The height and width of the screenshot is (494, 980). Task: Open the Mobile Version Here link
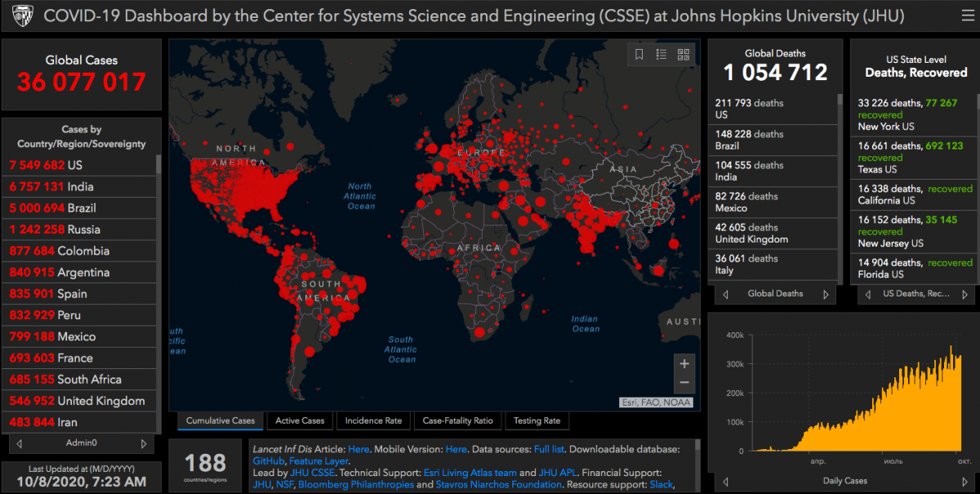pyautogui.click(x=457, y=449)
